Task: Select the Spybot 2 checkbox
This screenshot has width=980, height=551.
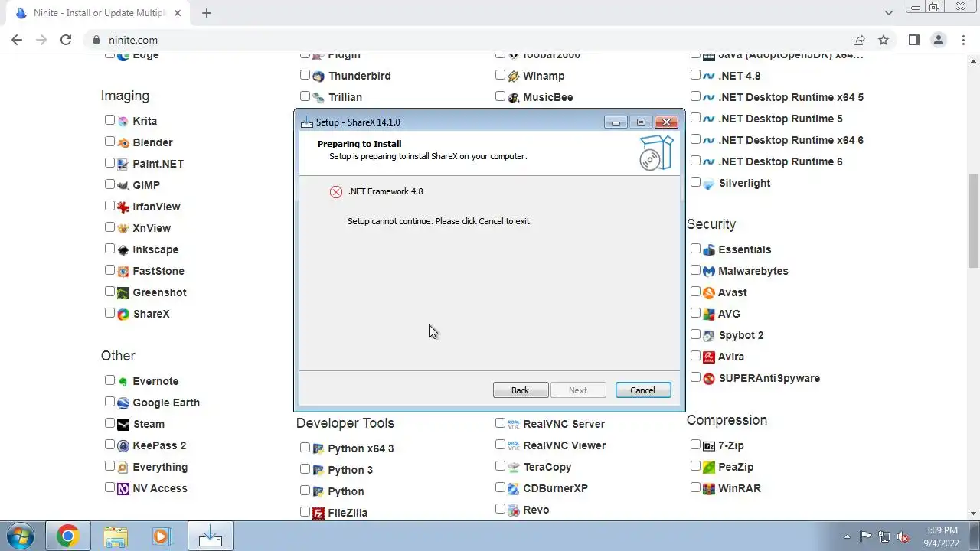Action: pos(695,334)
